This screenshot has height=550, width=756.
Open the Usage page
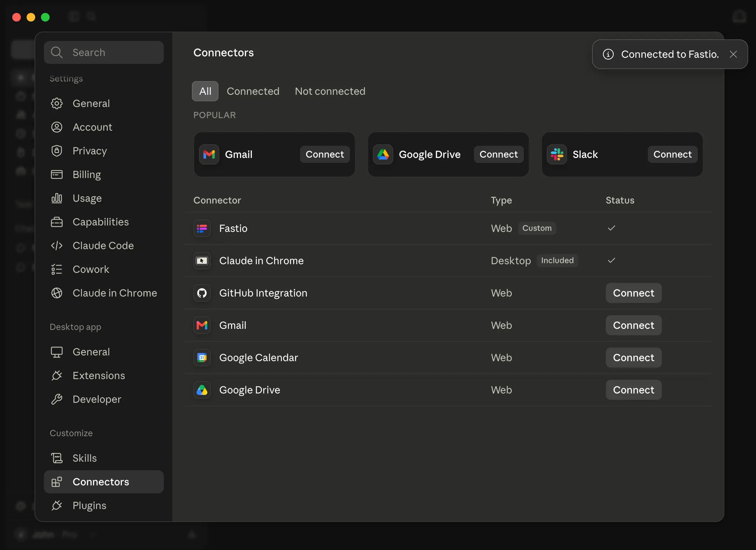point(103,198)
